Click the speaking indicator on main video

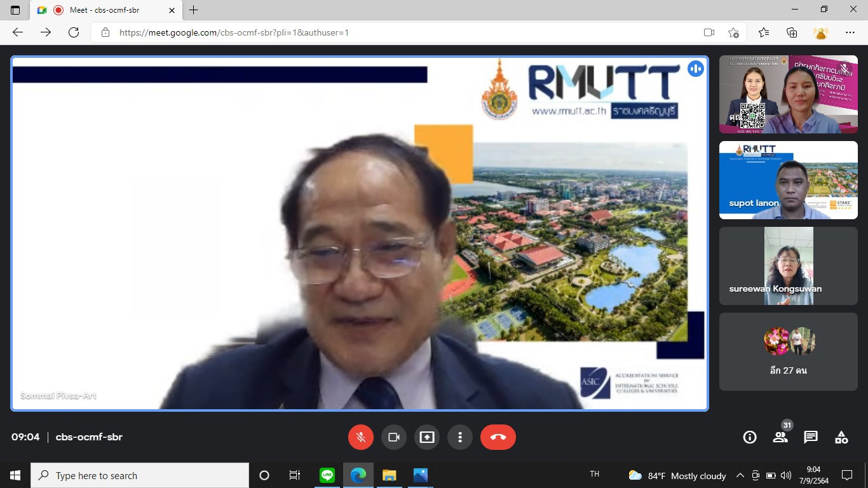click(x=696, y=69)
